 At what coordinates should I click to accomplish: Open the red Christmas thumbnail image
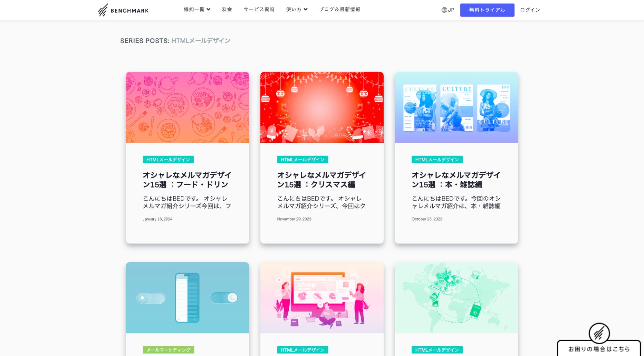click(322, 107)
